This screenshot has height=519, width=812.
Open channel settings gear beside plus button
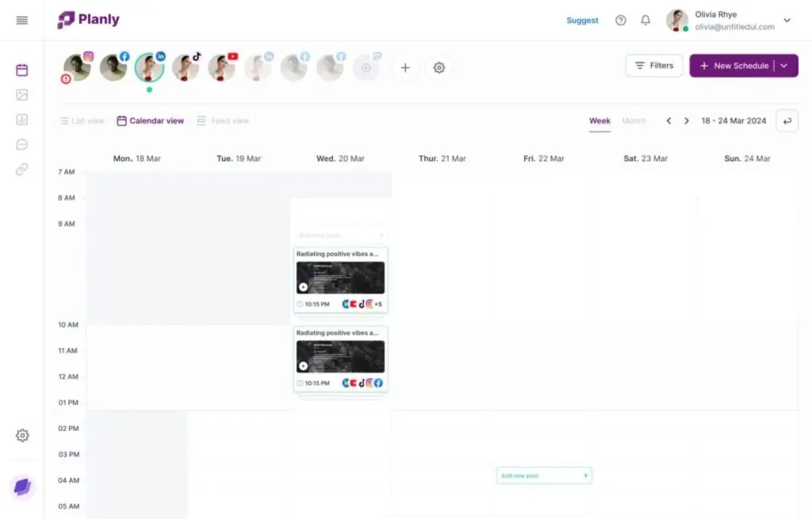[439, 68]
